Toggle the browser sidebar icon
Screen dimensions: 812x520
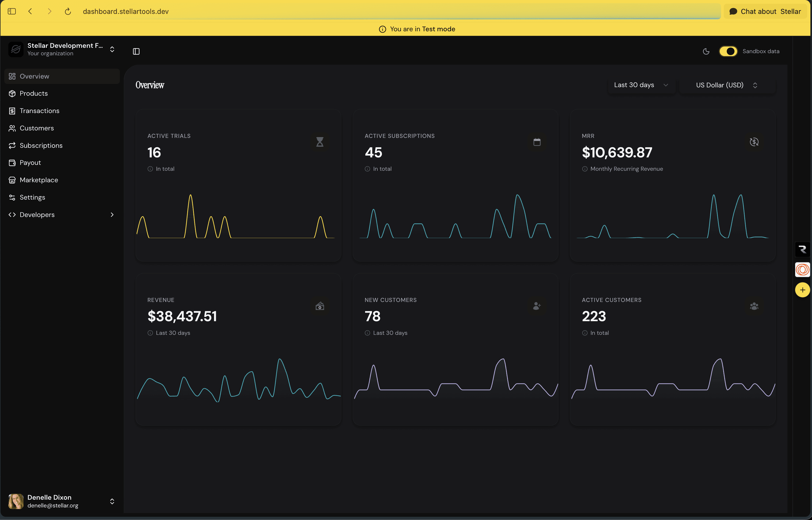[x=12, y=11]
